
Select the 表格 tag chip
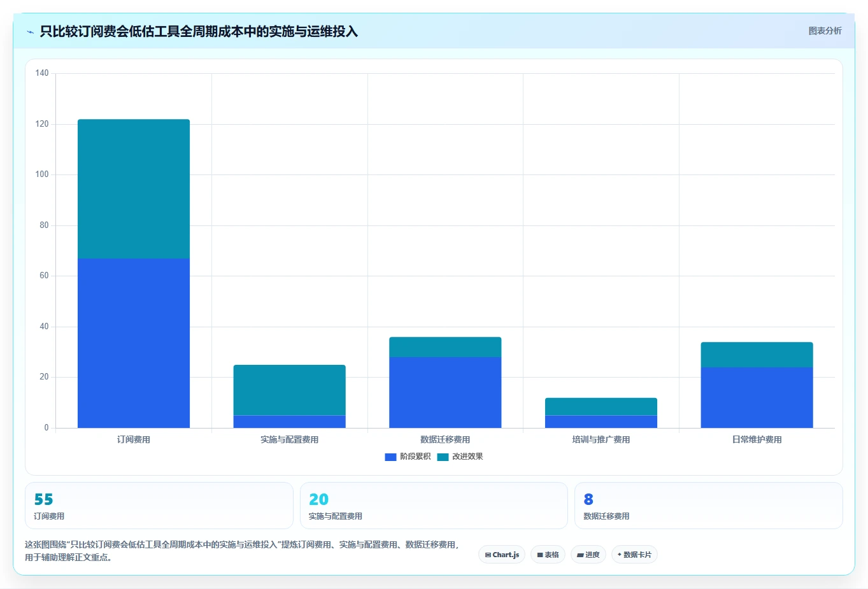click(548, 555)
